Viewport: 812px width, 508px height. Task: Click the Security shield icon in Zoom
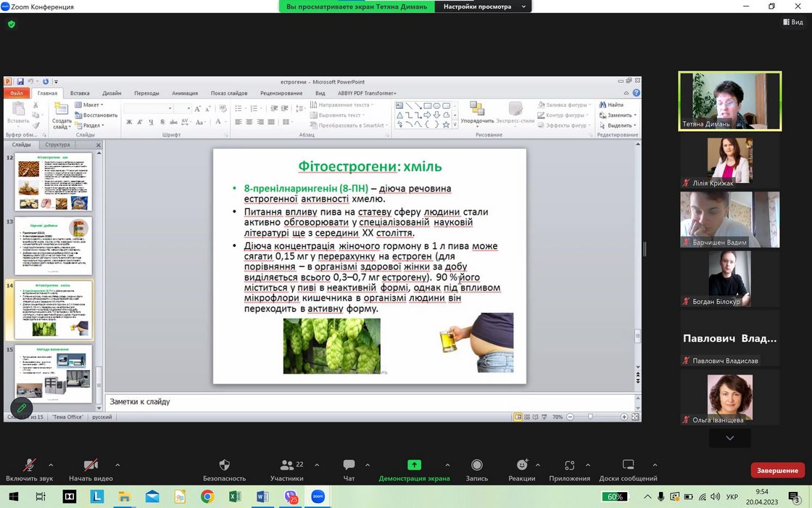pos(224,465)
